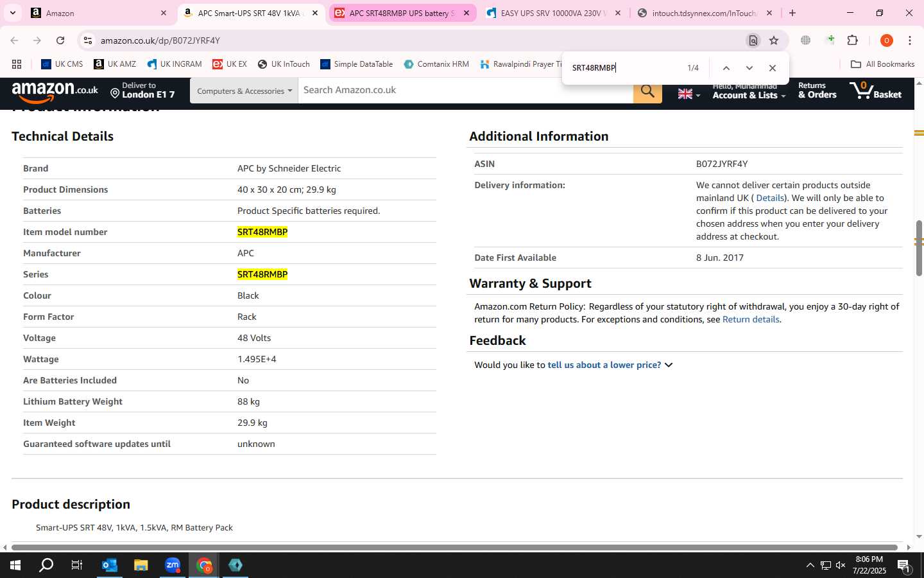Click the Amazon search magnifier button
The width and height of the screenshot is (924, 578).
647,91
